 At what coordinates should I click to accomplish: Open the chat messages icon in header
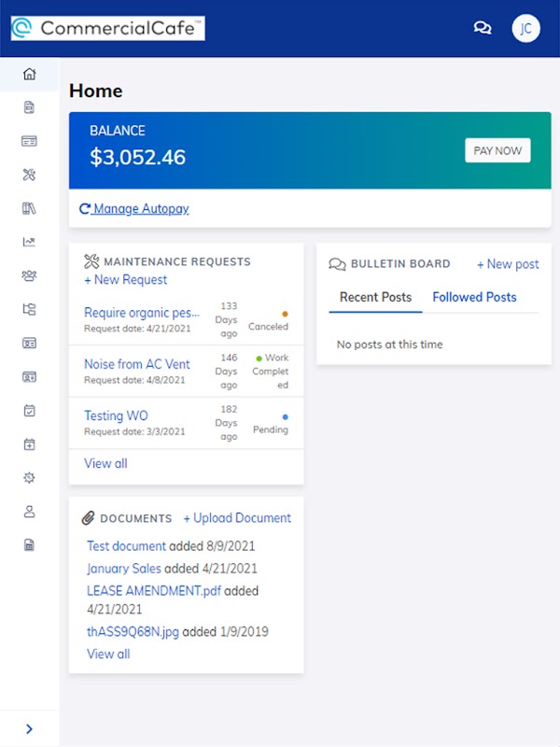pyautogui.click(x=483, y=28)
